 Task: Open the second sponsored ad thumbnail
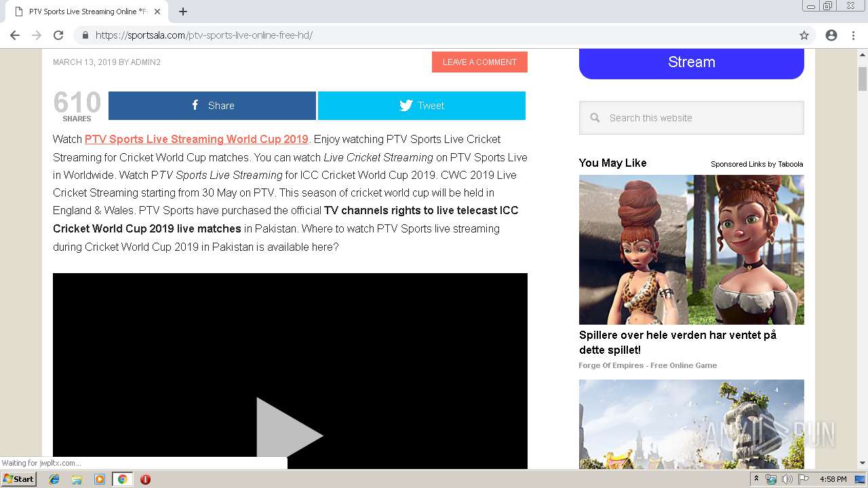(x=692, y=424)
